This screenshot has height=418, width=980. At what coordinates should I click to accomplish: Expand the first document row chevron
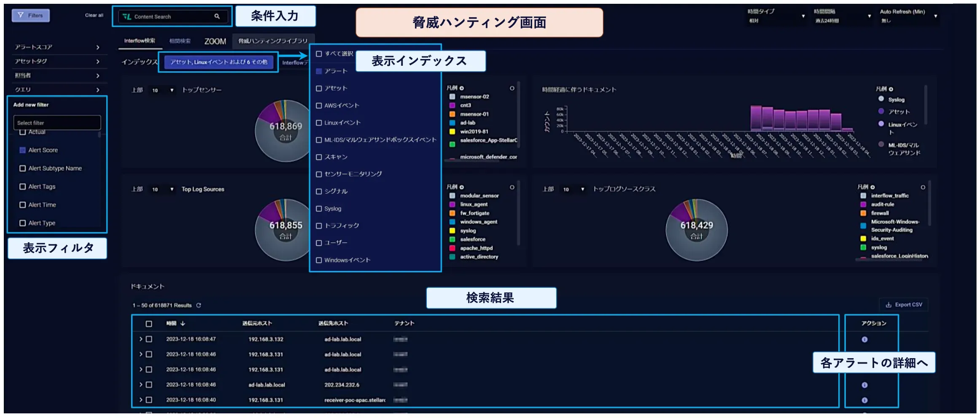140,339
